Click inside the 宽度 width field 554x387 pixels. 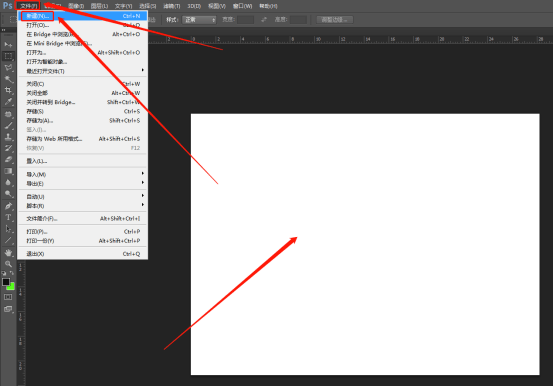pos(246,20)
